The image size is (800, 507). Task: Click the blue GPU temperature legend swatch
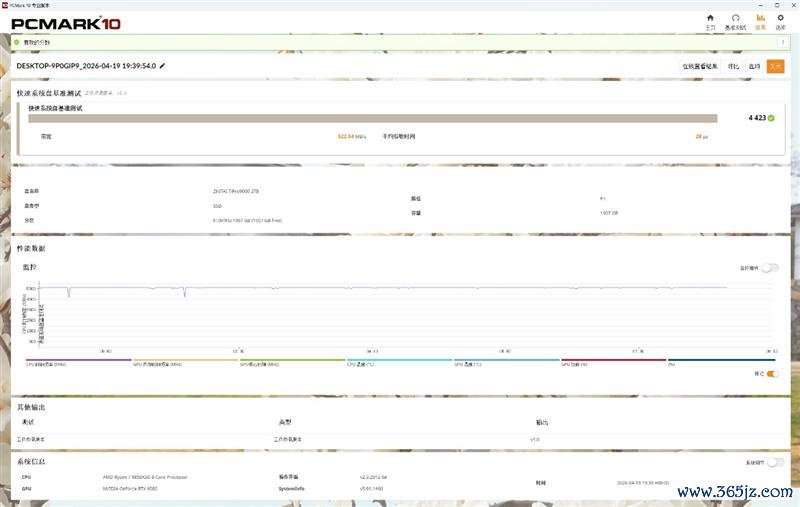(507, 360)
